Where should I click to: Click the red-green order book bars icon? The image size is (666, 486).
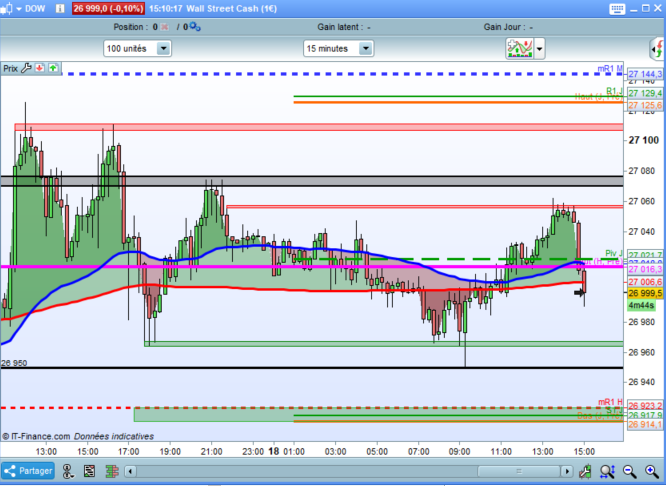pyautogui.click(x=112, y=471)
